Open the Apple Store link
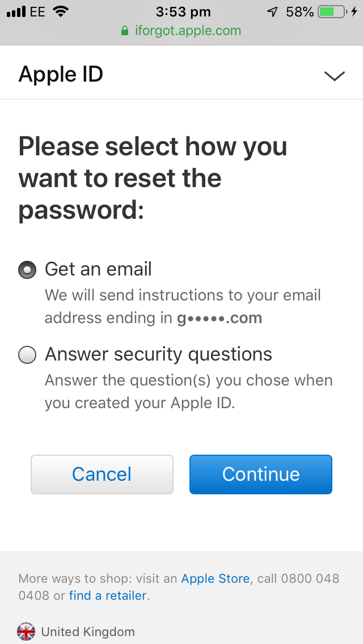Image resolution: width=363 pixels, height=644 pixels. [215, 579]
